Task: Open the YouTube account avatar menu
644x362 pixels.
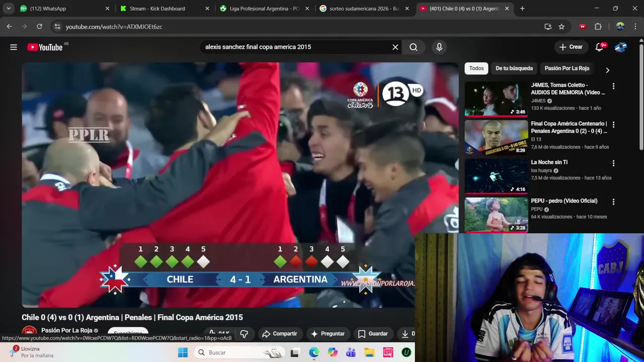Action: [621, 47]
